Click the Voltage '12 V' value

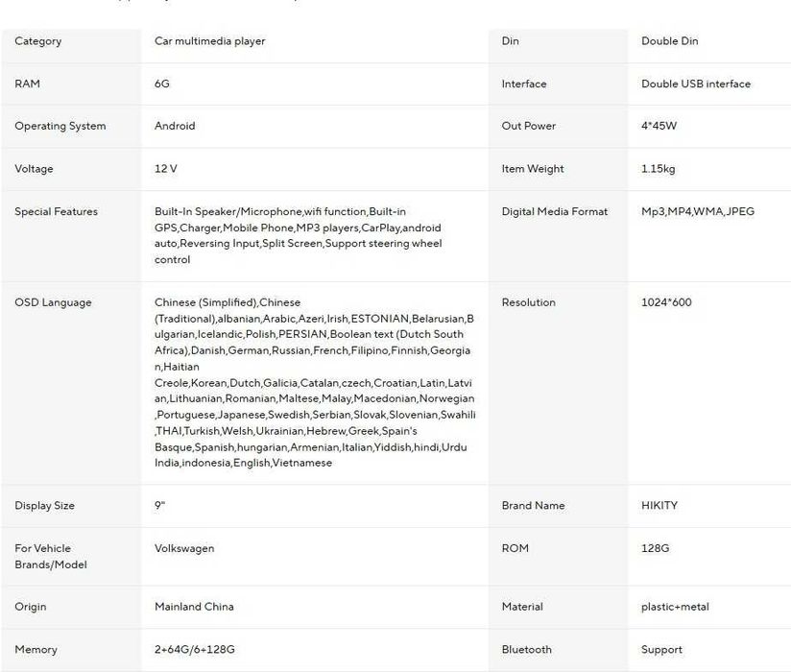[166, 169]
